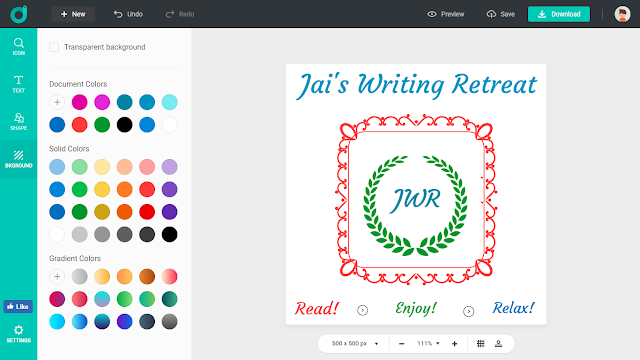Viewport: 640px width, 360px height.
Task: Choose the dark gray gradient swatch
Action: pos(169,321)
